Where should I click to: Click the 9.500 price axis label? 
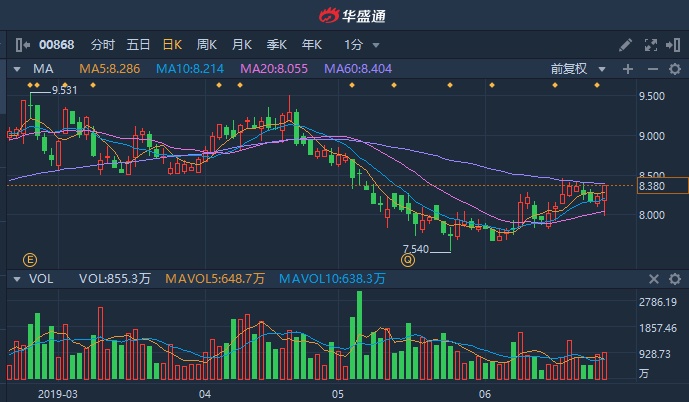point(652,97)
